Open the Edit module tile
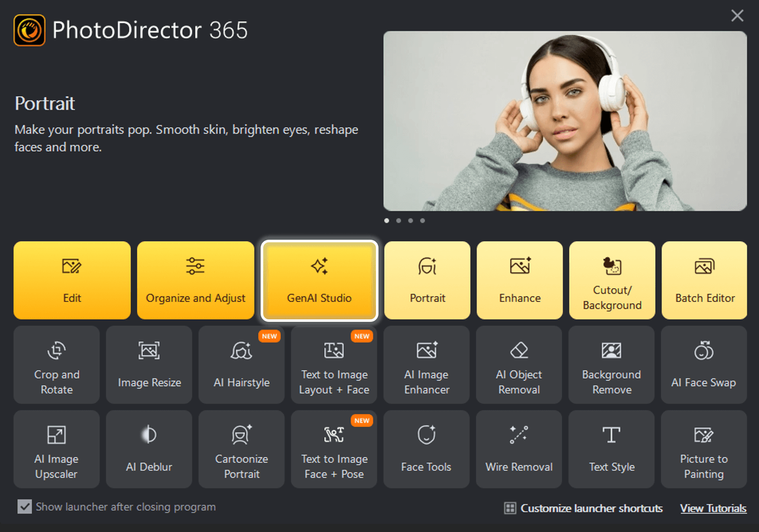The image size is (759, 532). [72, 280]
